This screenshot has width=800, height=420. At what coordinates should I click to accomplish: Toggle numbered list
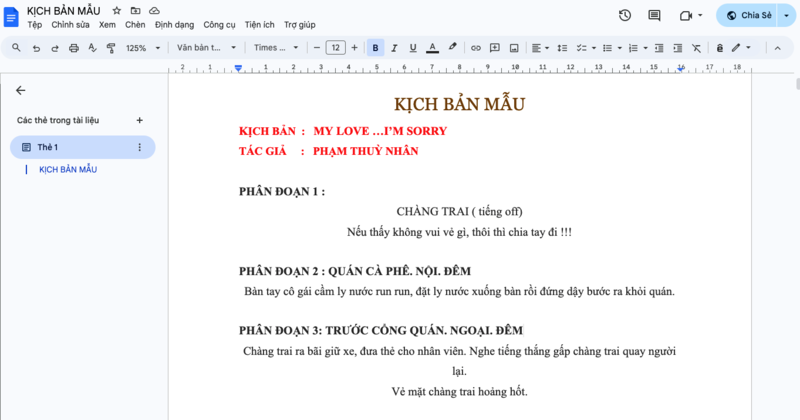coord(633,48)
